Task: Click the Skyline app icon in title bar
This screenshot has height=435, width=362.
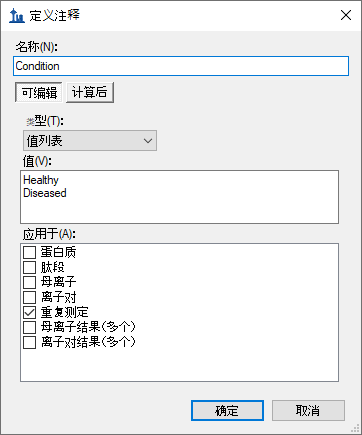Action: point(17,15)
